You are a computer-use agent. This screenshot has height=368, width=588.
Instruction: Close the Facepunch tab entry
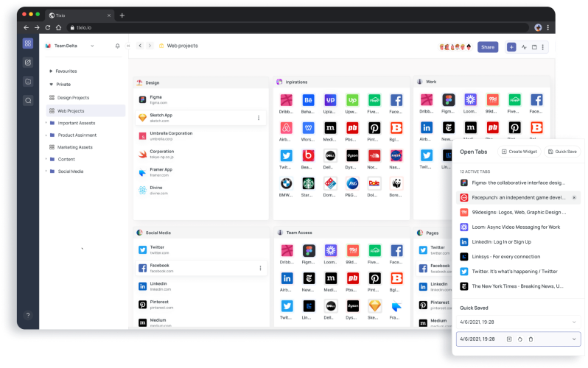574,197
